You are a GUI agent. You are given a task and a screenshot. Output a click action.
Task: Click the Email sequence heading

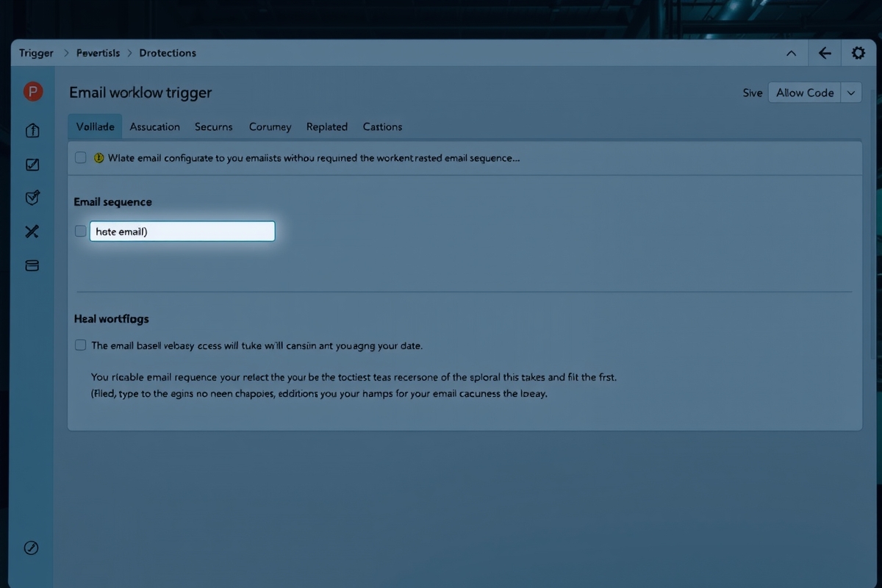112,201
